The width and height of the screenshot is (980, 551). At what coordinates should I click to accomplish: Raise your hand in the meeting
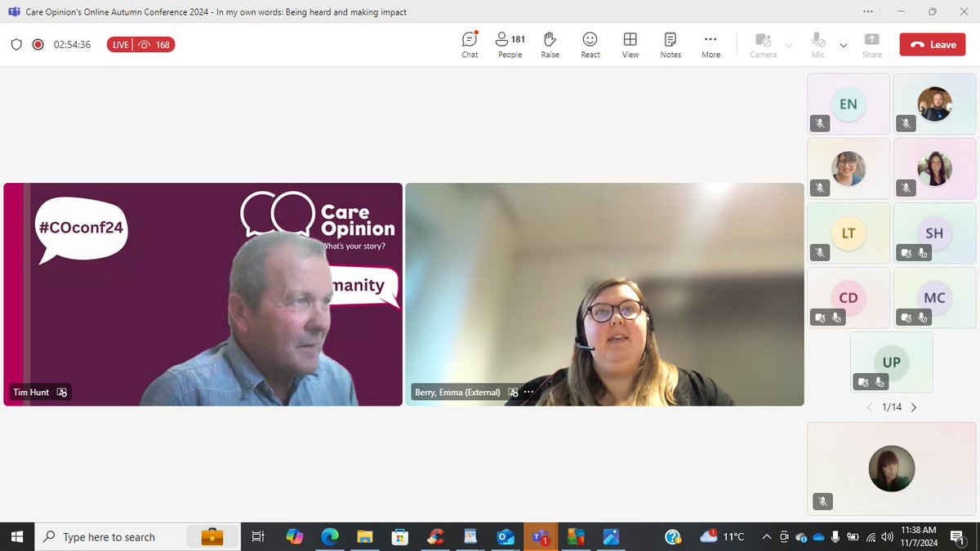point(550,45)
